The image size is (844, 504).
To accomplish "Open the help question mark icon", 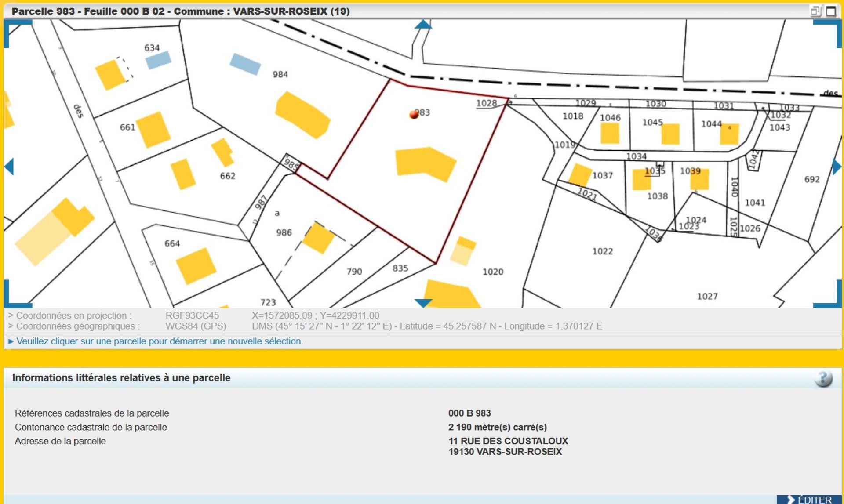I will point(823,378).
